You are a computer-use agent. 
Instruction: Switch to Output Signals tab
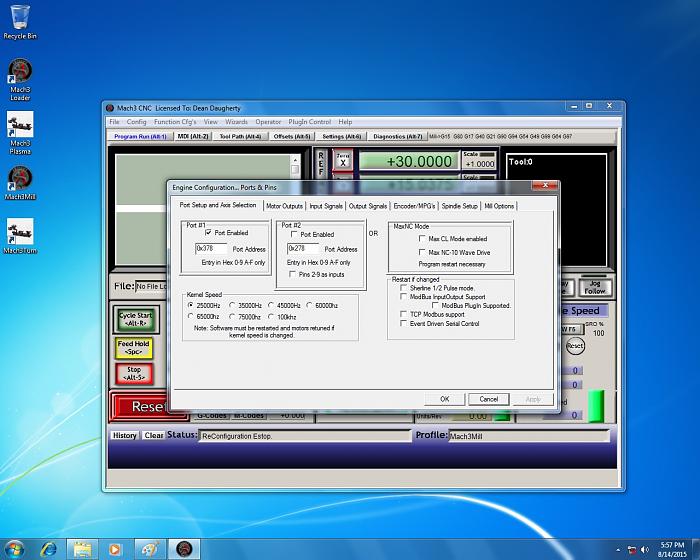click(x=367, y=206)
